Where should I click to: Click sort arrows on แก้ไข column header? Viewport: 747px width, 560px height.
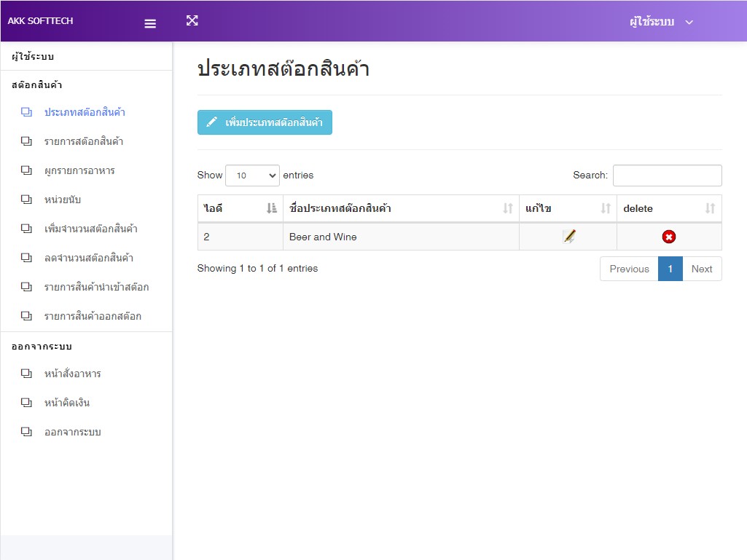click(605, 208)
